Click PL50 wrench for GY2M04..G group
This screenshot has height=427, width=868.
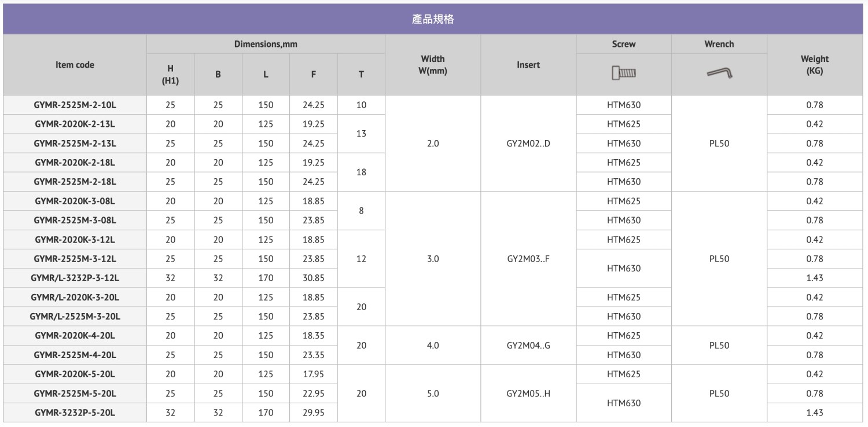tap(719, 345)
